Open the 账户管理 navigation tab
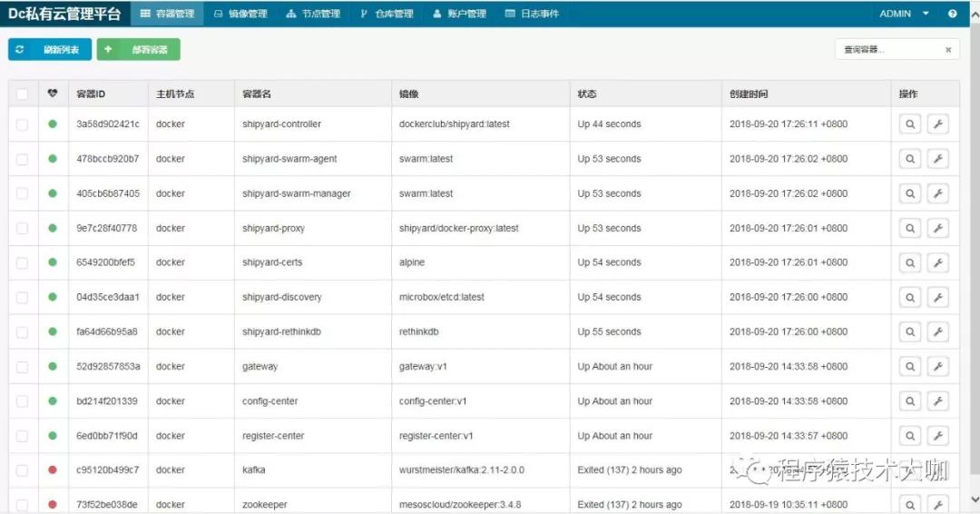The image size is (980, 514). click(459, 13)
